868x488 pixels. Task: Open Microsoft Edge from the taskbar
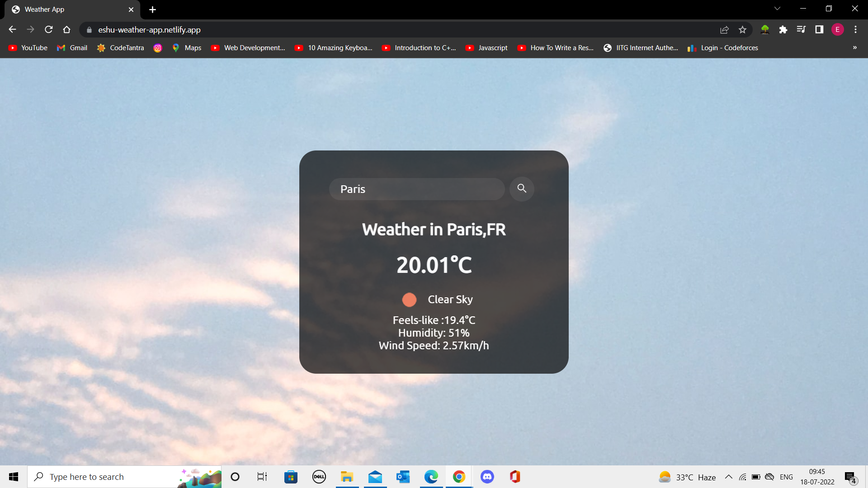(x=431, y=477)
